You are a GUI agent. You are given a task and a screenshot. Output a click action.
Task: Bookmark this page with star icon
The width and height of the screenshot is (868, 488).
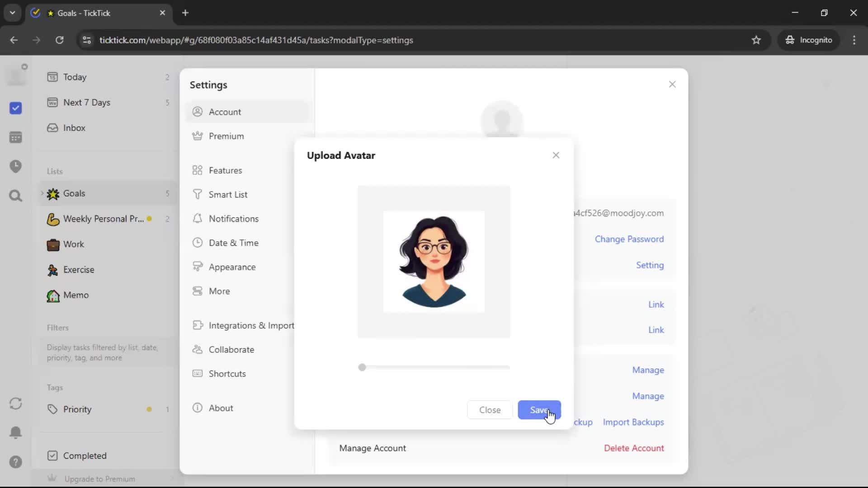(756, 40)
